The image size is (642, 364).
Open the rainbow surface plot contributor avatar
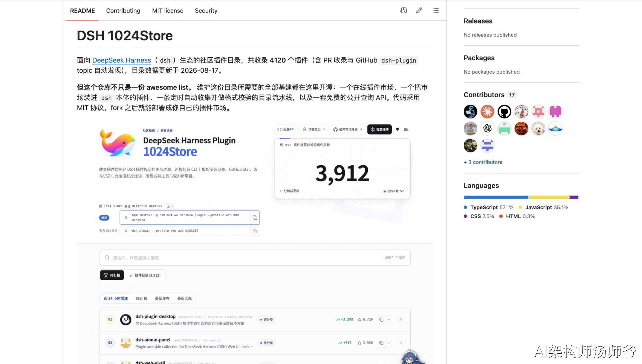(555, 129)
